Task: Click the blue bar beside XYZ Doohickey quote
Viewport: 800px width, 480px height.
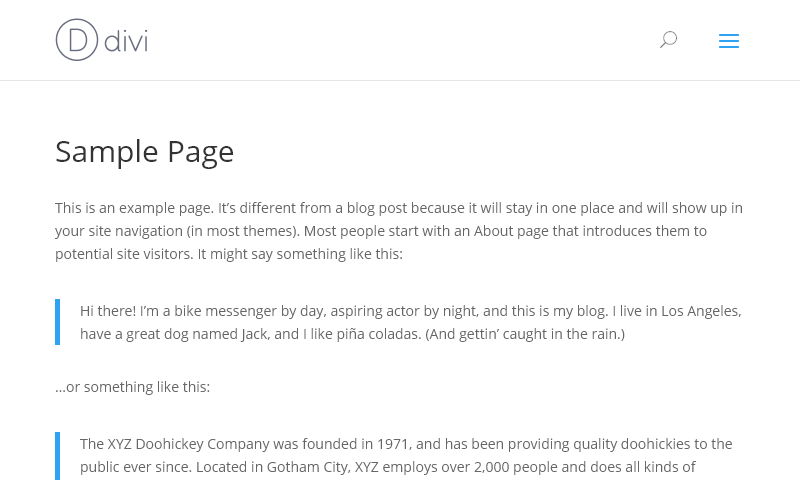Action: coord(57,455)
